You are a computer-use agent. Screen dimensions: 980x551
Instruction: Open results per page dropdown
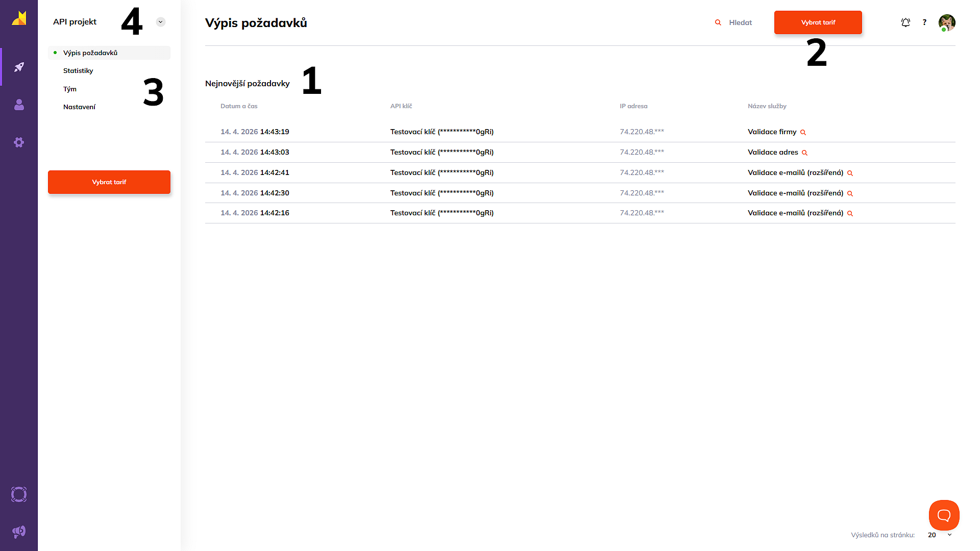(940, 535)
